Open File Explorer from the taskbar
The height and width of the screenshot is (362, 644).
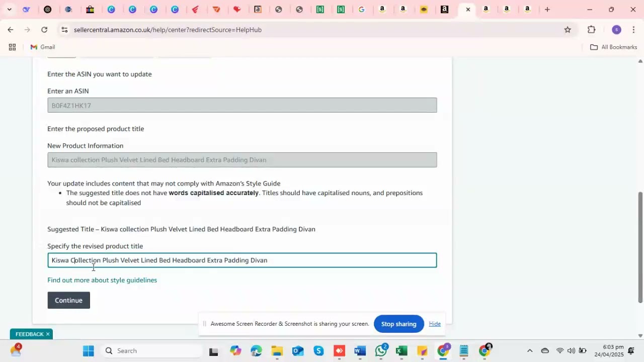point(277,351)
